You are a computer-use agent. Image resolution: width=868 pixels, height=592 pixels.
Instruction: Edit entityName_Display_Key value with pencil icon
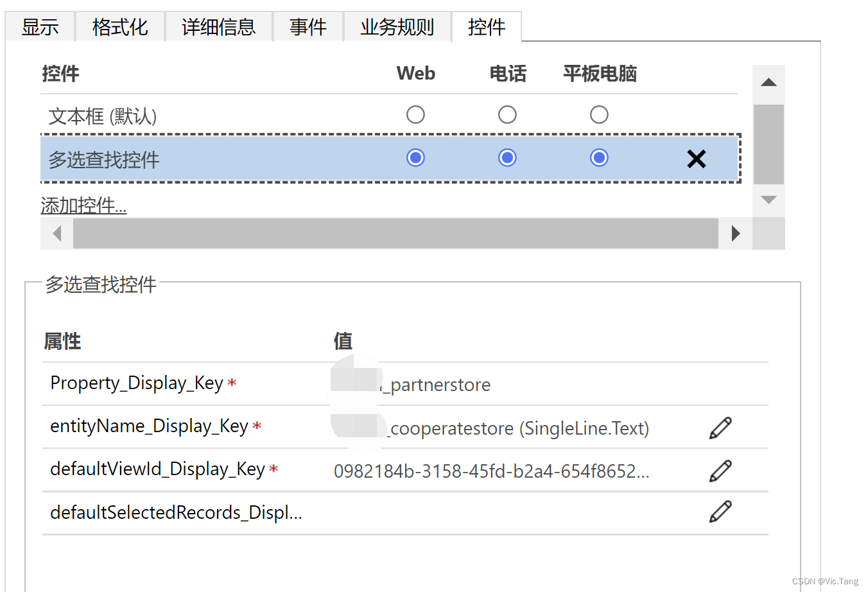pos(720,428)
